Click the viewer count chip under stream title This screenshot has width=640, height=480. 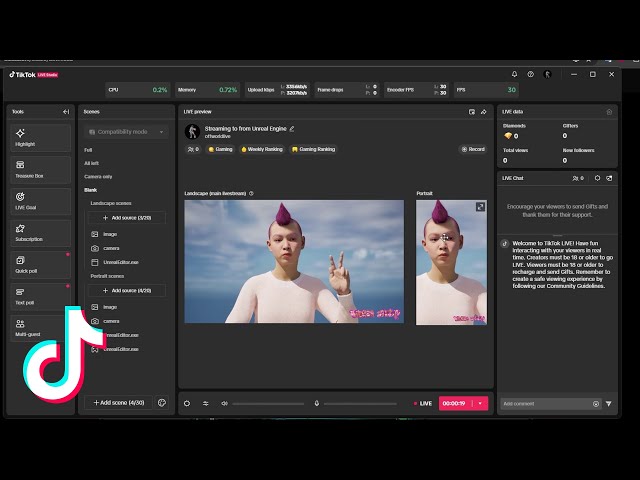click(x=193, y=149)
